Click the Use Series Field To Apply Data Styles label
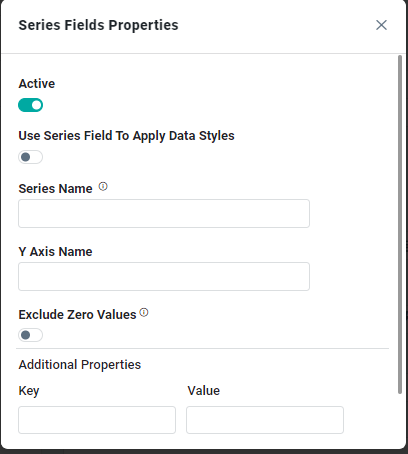 [127, 136]
